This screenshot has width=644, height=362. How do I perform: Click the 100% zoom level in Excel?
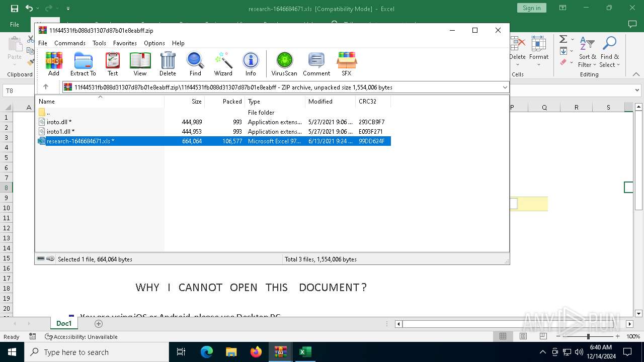[x=633, y=337]
